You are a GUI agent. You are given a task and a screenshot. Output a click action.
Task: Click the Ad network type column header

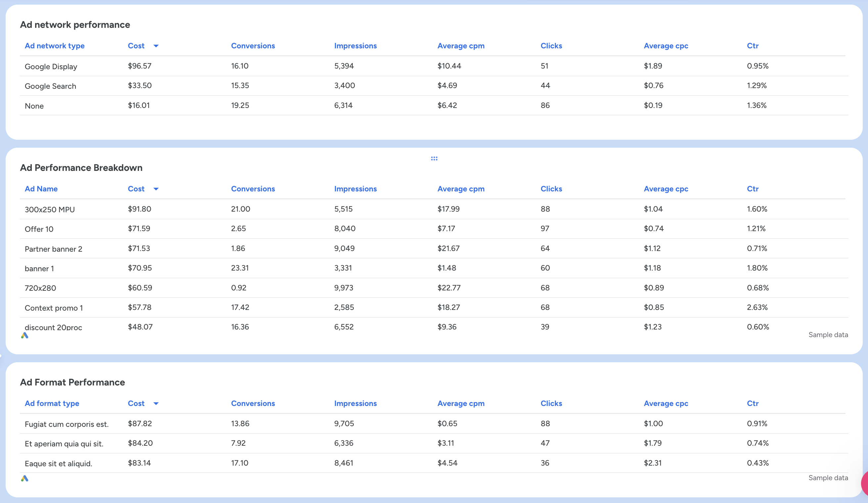tap(54, 45)
